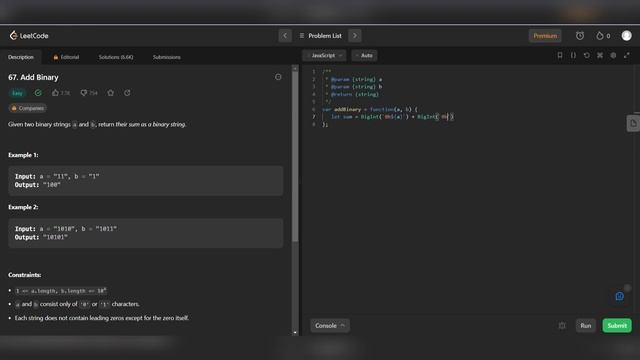Click the description panel scroll down arrow
Image resolution: width=640 pixels, height=360 pixels.
295,333
